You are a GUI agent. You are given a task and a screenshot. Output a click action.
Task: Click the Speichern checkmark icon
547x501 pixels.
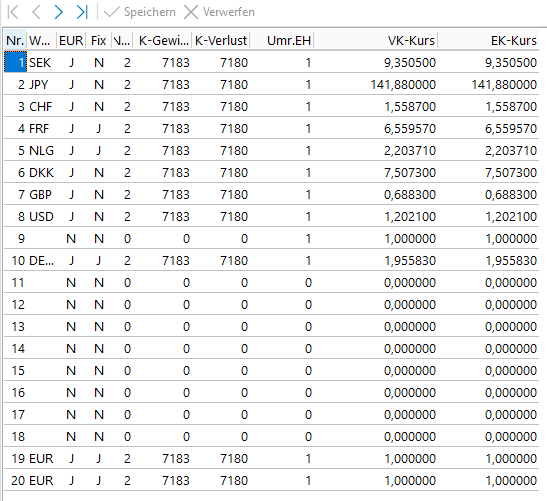tap(112, 12)
